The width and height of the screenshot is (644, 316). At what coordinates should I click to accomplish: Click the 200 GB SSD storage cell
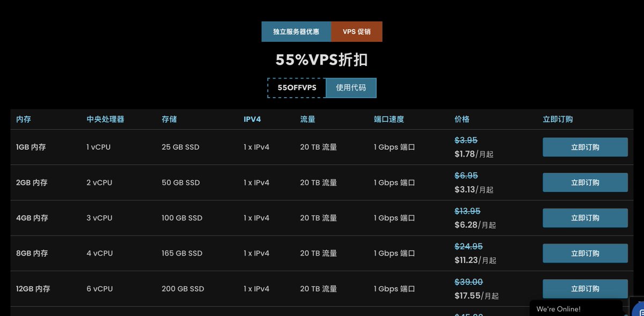tap(183, 289)
